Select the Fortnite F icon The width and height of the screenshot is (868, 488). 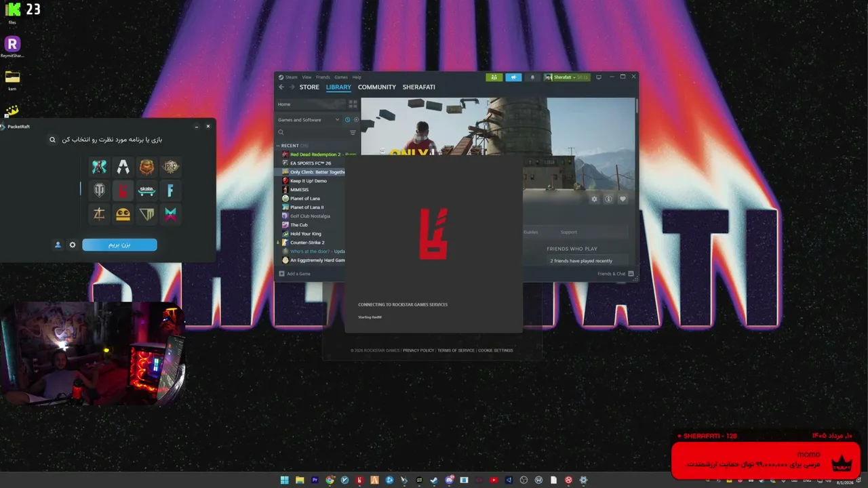[x=170, y=190]
